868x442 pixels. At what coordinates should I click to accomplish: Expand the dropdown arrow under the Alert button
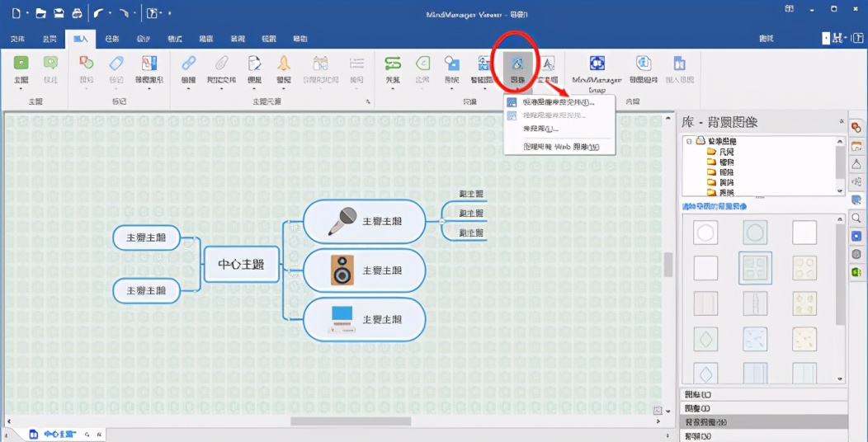click(x=284, y=88)
